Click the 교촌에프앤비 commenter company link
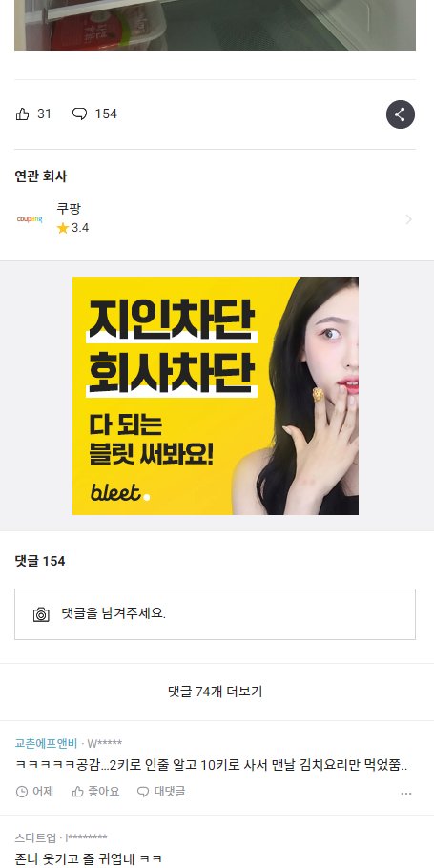 pyautogui.click(x=46, y=743)
